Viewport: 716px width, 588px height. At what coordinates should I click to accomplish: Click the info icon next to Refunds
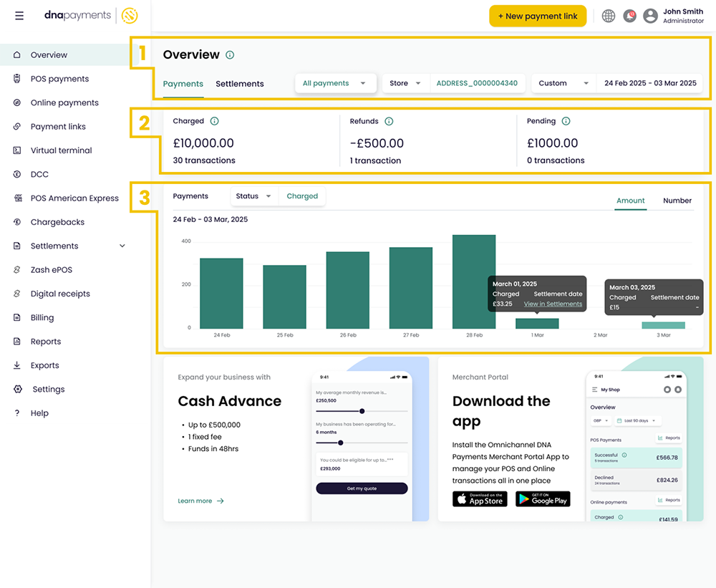click(x=389, y=121)
